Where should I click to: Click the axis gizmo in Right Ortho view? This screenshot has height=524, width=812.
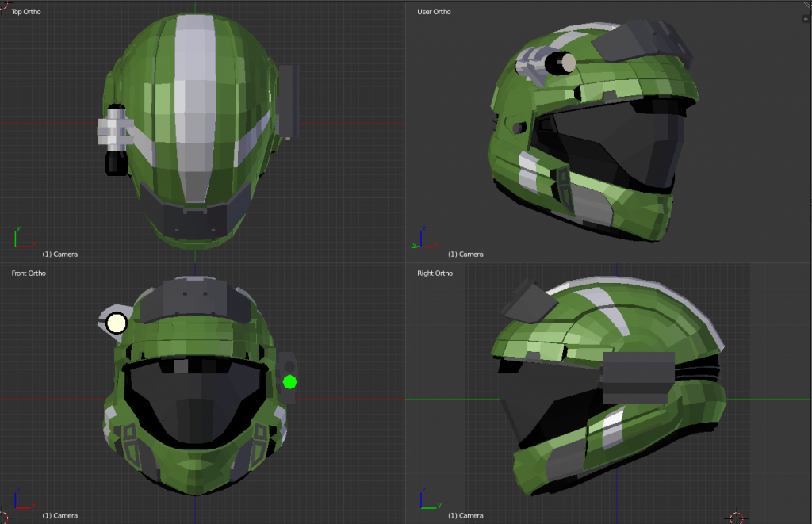coord(430,499)
